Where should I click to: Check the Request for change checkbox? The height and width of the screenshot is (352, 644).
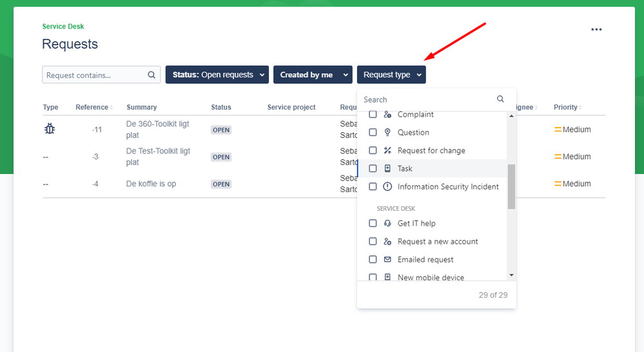(373, 150)
